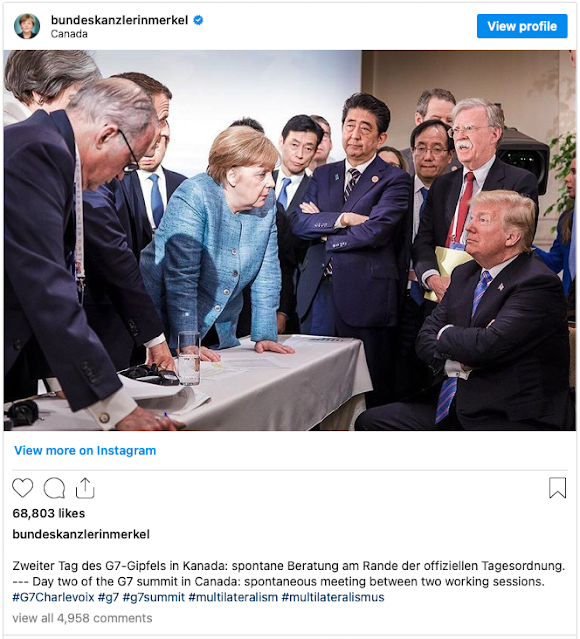
Task: Open comments via the speech bubble icon
Action: (x=54, y=488)
